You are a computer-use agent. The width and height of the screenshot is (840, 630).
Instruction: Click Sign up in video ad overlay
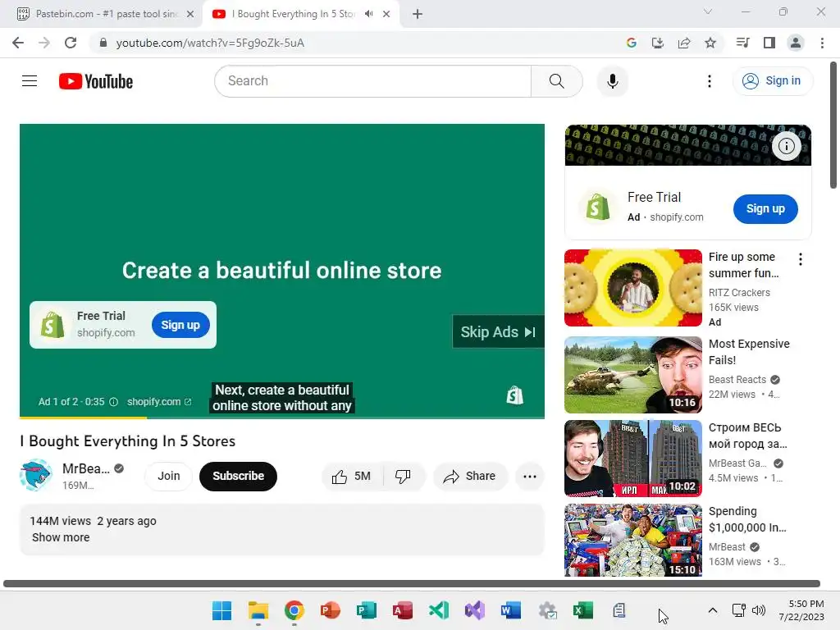[x=180, y=325]
